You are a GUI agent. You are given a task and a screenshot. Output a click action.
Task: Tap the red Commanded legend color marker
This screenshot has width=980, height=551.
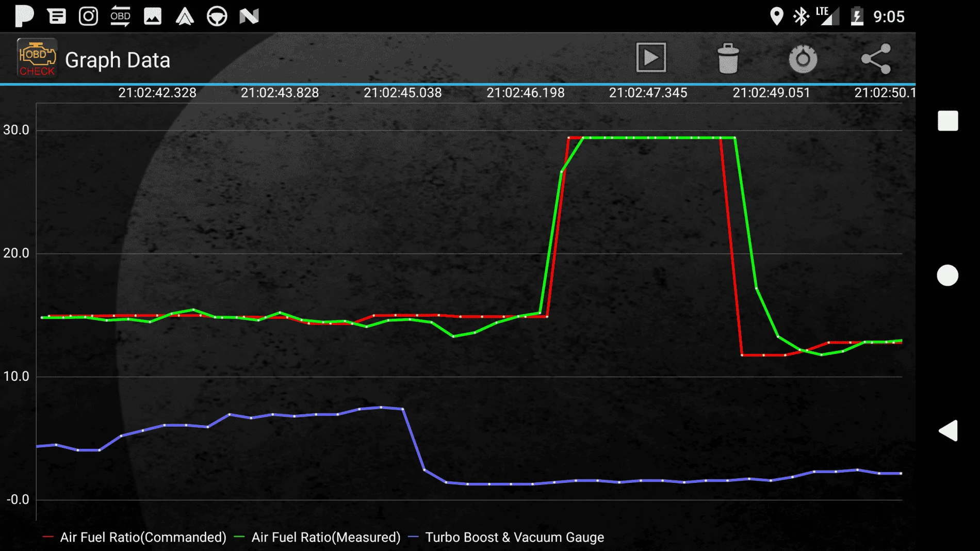click(x=48, y=537)
